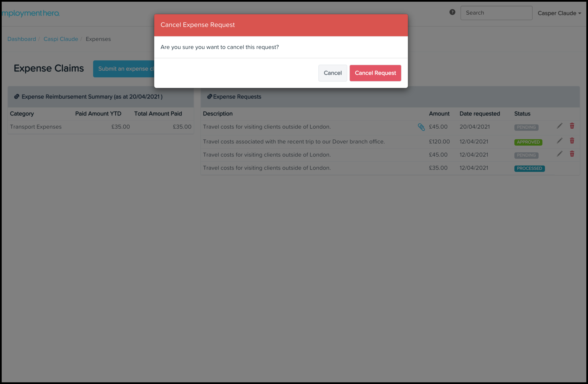Delete the 20/04/2021 pending expense request

(x=572, y=126)
